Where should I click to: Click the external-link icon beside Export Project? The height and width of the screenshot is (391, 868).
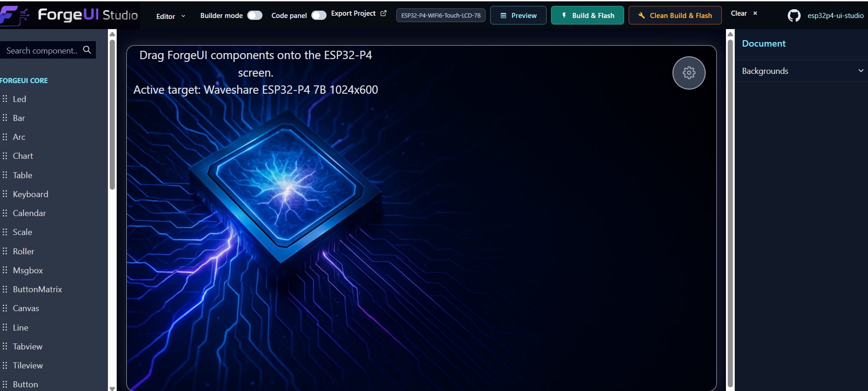point(383,13)
